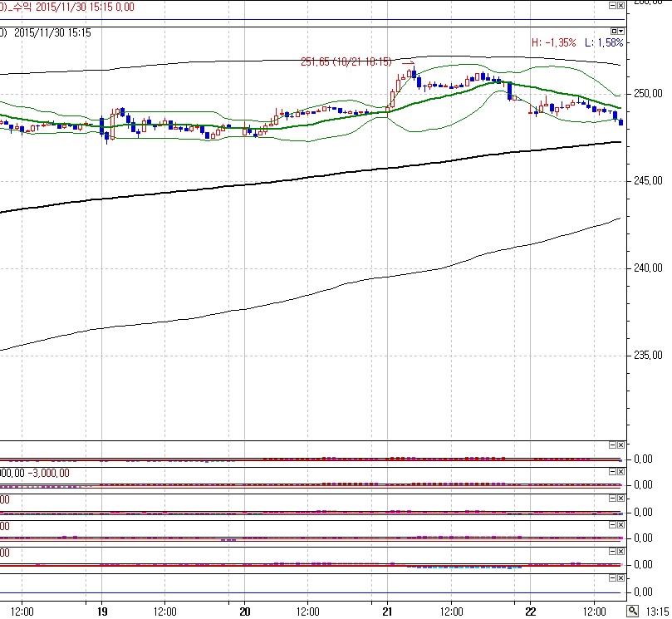Click the 2015/11/30 15:15 chart title text
672x619 pixels.
[x=52, y=32]
